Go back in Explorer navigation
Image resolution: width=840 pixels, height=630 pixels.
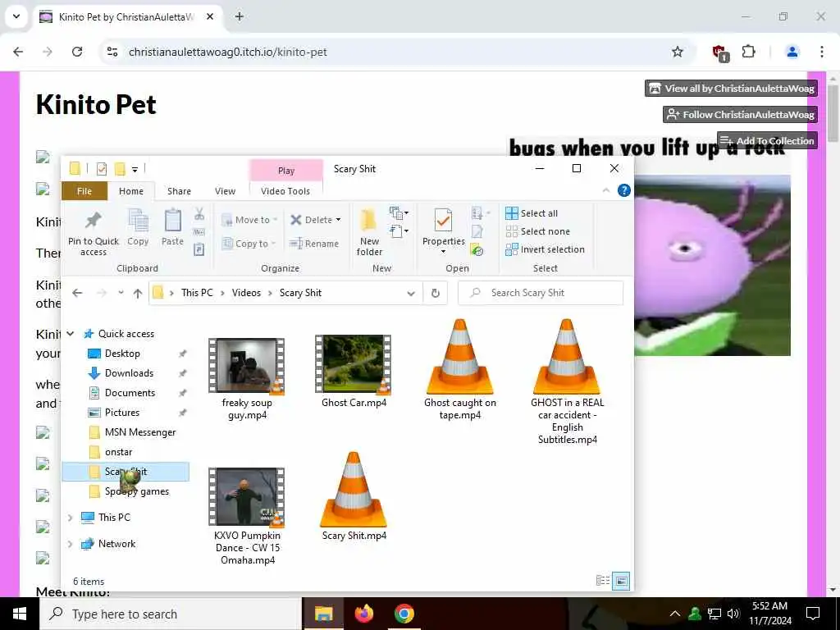pos(77,293)
